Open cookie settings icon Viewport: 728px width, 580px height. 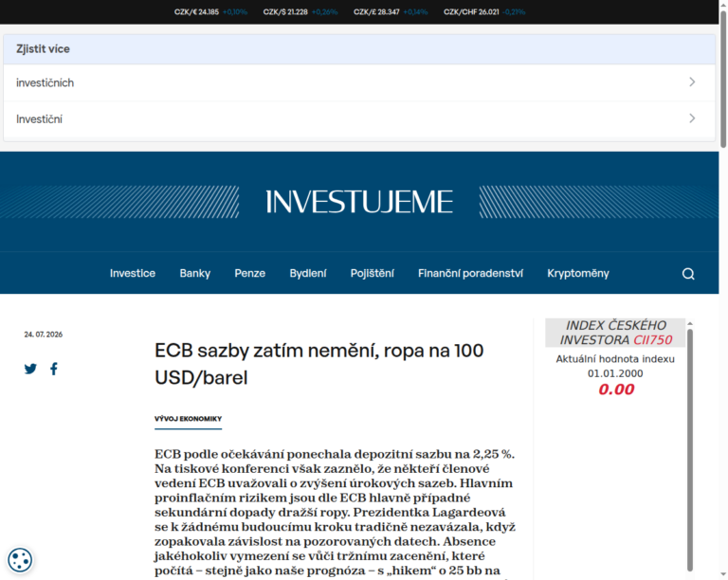click(x=20, y=559)
